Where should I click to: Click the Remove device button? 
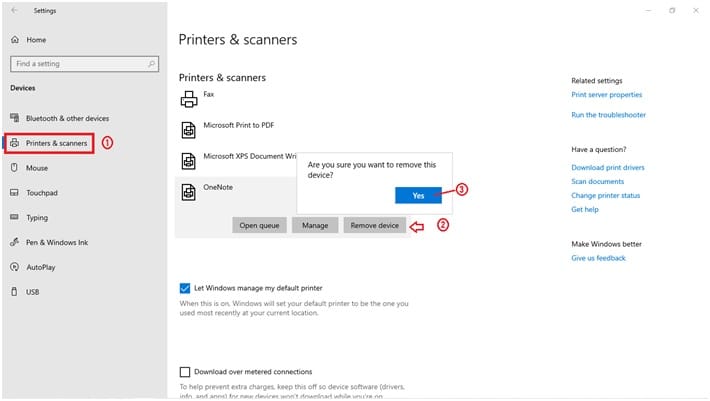pyautogui.click(x=374, y=225)
